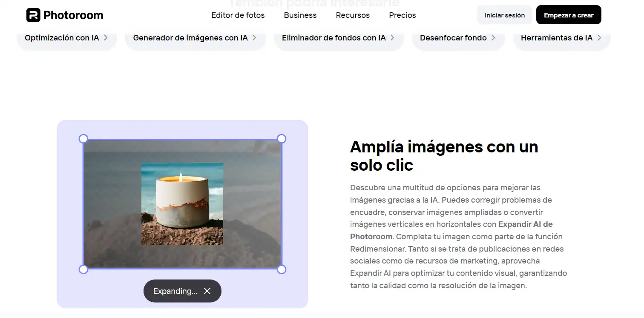Open the Recursos menu
The height and width of the screenshot is (318, 644).
(x=353, y=15)
